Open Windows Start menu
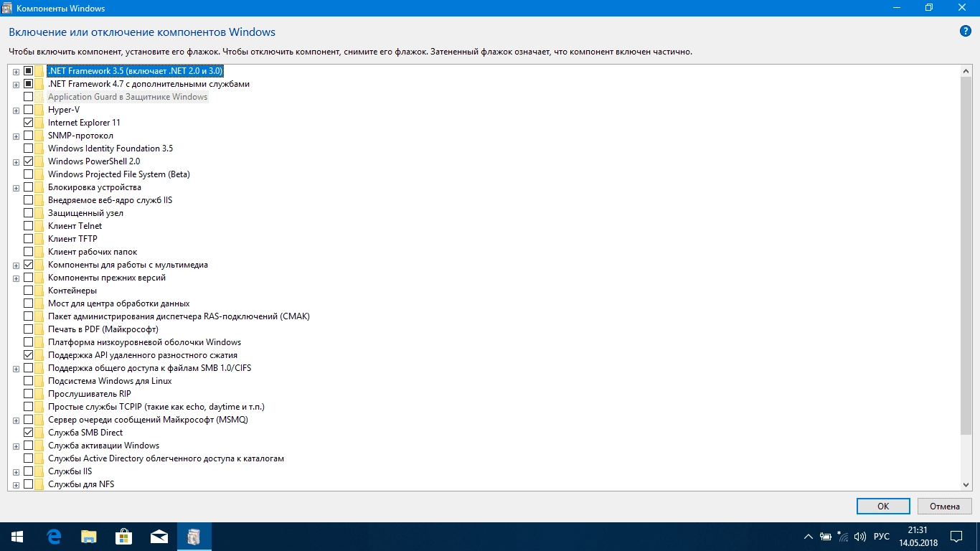The height and width of the screenshot is (551, 980). click(17, 537)
